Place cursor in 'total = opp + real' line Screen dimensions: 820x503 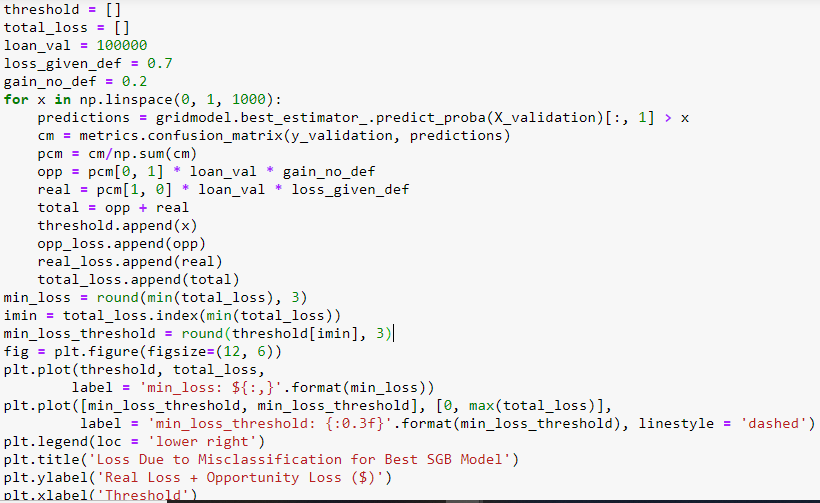(109, 207)
